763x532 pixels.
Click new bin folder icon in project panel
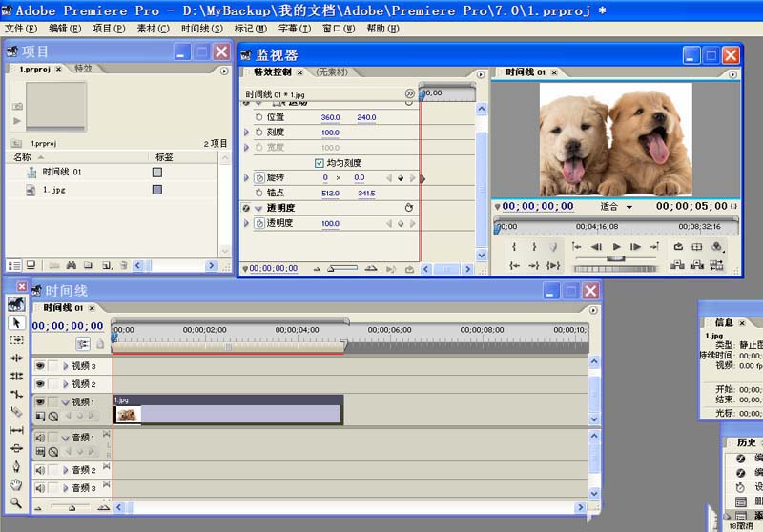pos(88,265)
